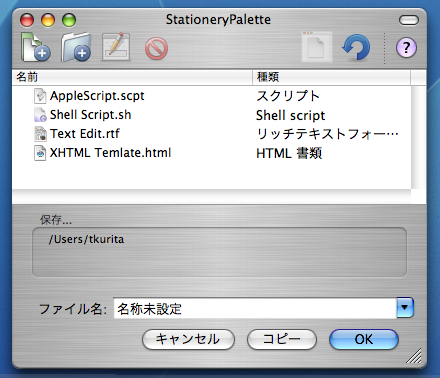Click the スクリプト kind cell
Image resolution: width=440 pixels, height=378 pixels.
click(x=288, y=96)
